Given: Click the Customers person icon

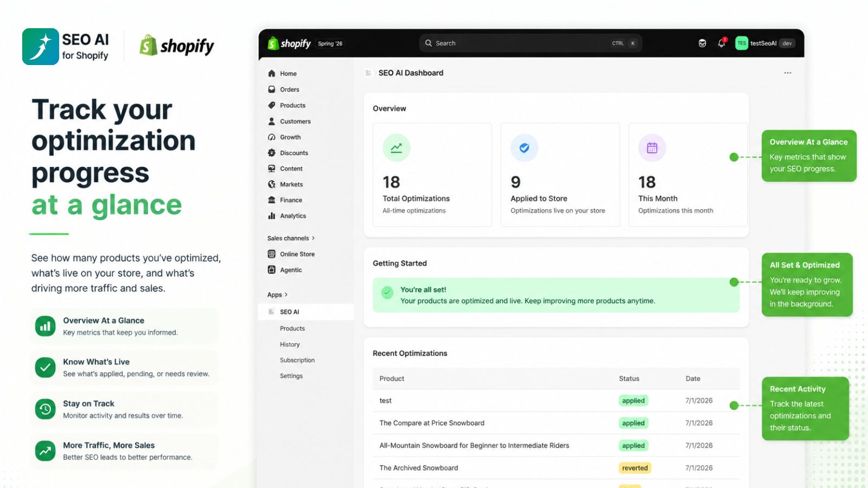Looking at the screenshot, I should pyautogui.click(x=272, y=121).
